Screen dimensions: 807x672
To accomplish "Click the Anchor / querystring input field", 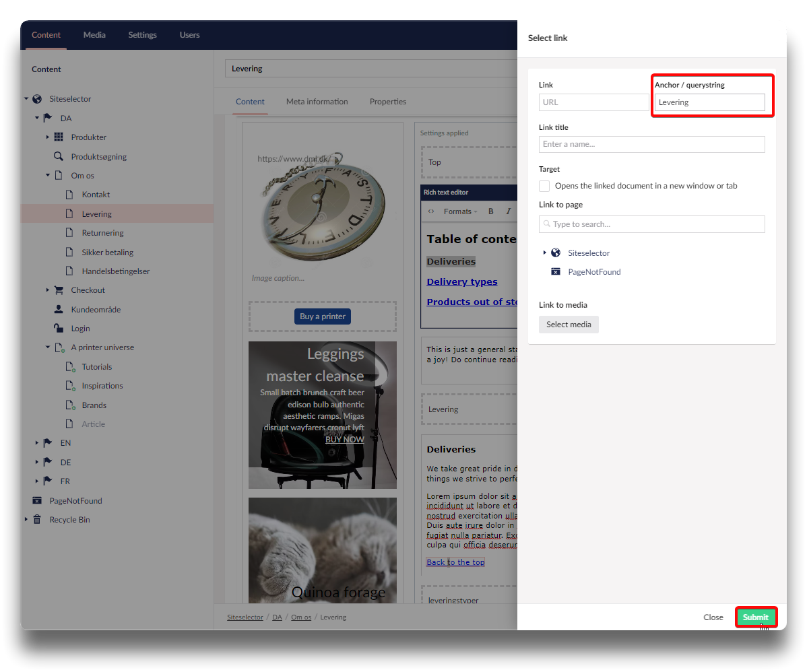I will pyautogui.click(x=709, y=102).
